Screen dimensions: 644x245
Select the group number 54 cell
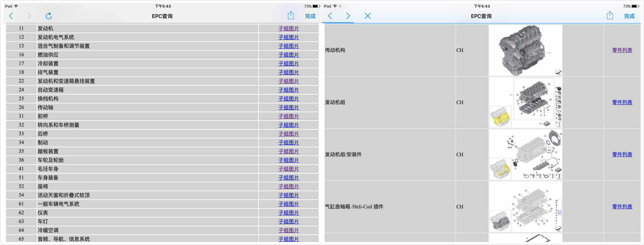(21, 195)
